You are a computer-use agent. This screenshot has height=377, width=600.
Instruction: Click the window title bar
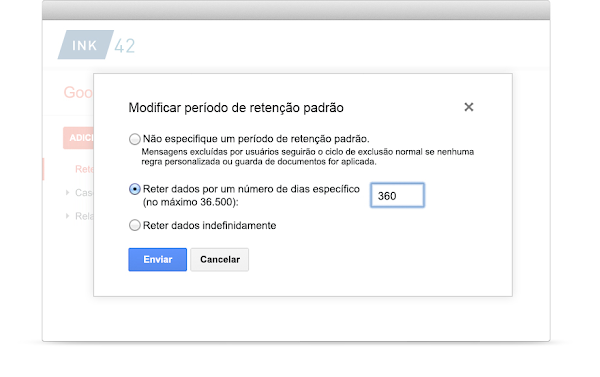pos(296,10)
